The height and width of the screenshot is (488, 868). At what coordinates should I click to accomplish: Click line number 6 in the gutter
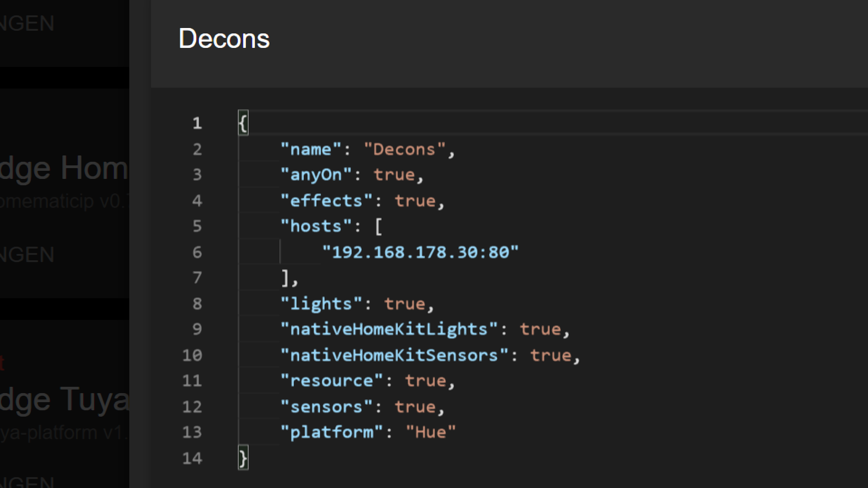point(197,252)
